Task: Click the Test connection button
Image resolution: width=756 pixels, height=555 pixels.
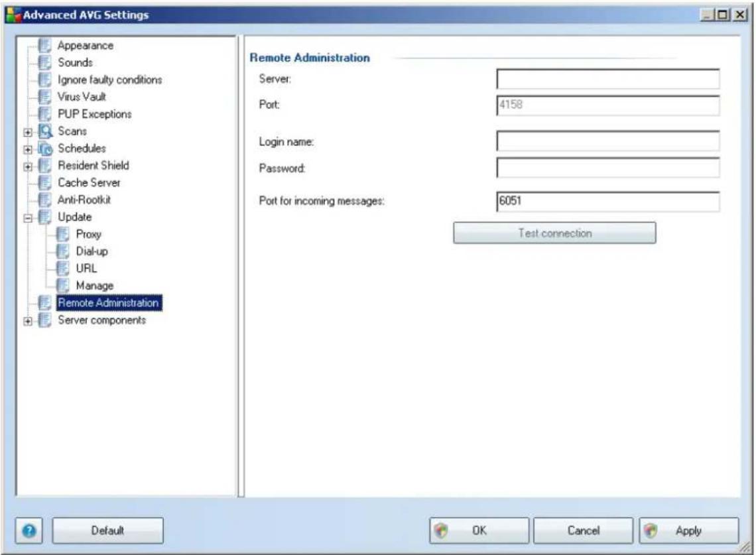Action: click(554, 233)
